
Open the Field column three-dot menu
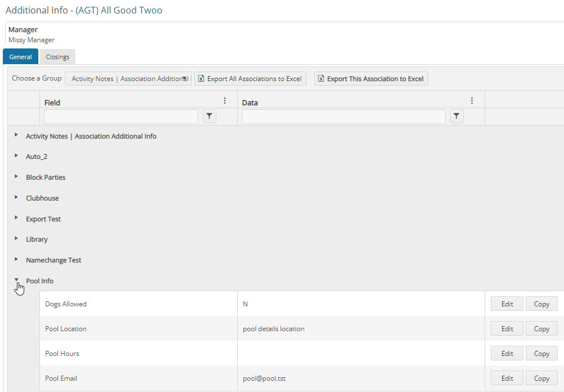click(x=225, y=101)
